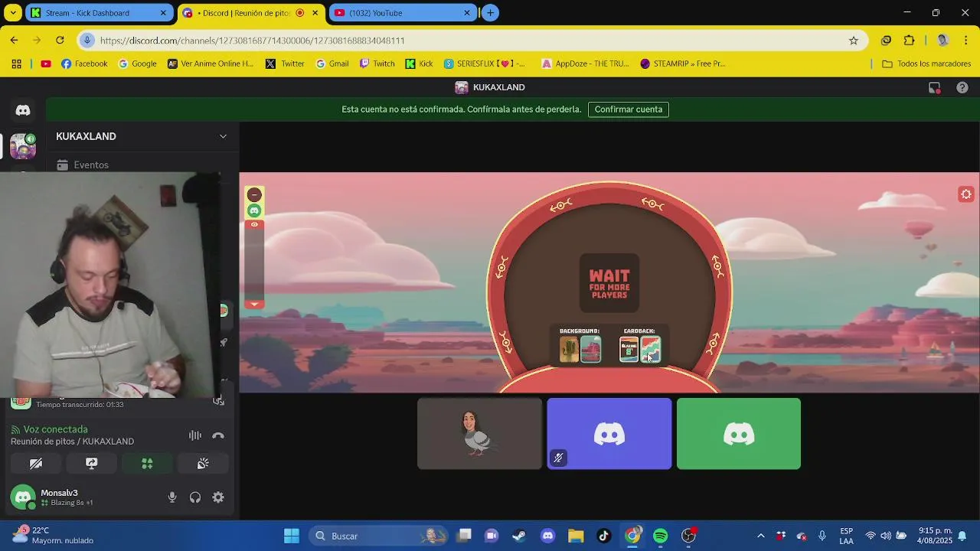The height and width of the screenshot is (551, 980).
Task: Click the activity overlay minus button
Action: 254,195
